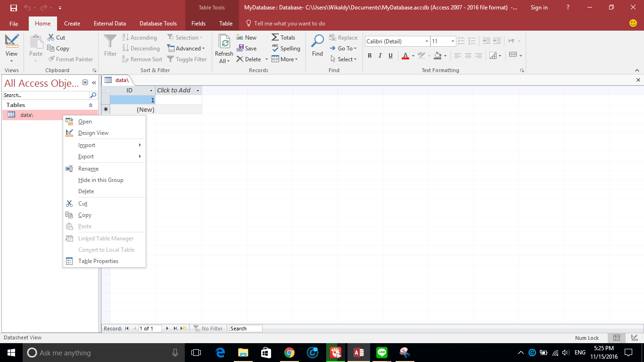Click Save record in the Records group

[247, 49]
